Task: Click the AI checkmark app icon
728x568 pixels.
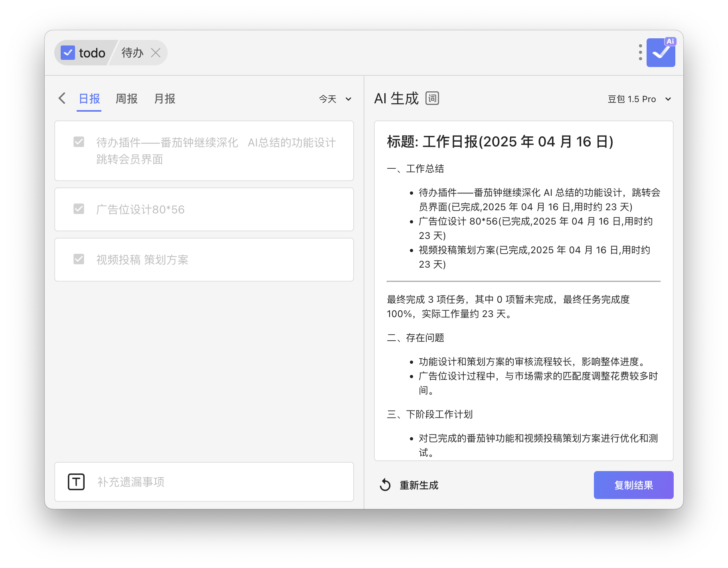Action: coord(661,52)
